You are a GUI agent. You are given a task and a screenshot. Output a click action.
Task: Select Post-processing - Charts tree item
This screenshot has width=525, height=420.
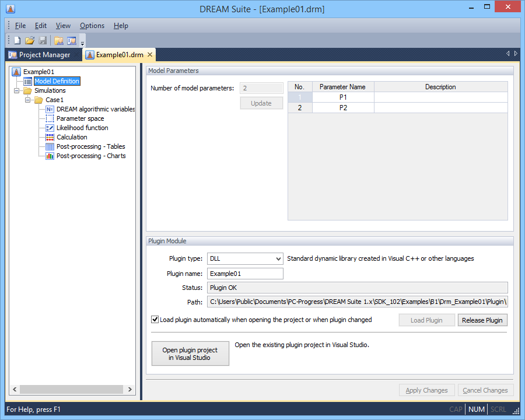click(91, 156)
